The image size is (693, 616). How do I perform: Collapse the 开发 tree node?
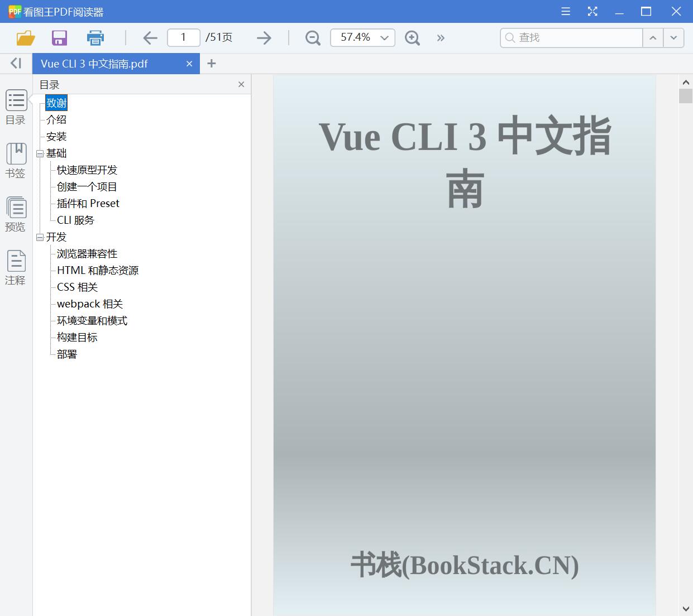tap(40, 237)
